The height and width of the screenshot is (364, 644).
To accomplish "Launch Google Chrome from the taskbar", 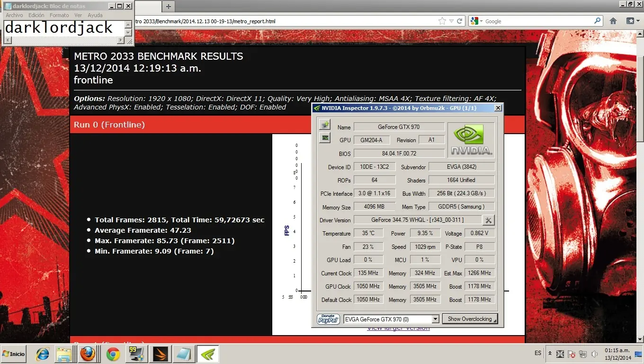I will click(113, 354).
